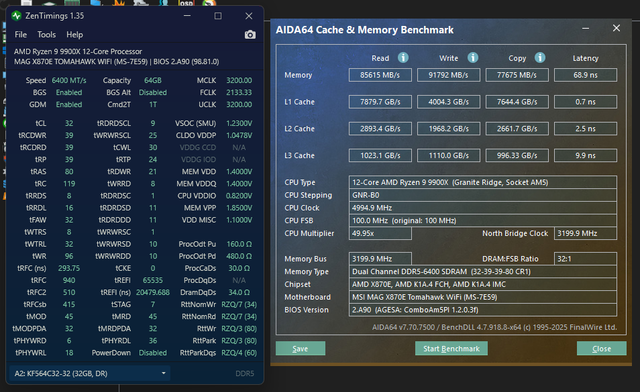Click the ProcOdt Pu 160.0 Ω value
This screenshot has height=392, width=640.
coord(239,244)
